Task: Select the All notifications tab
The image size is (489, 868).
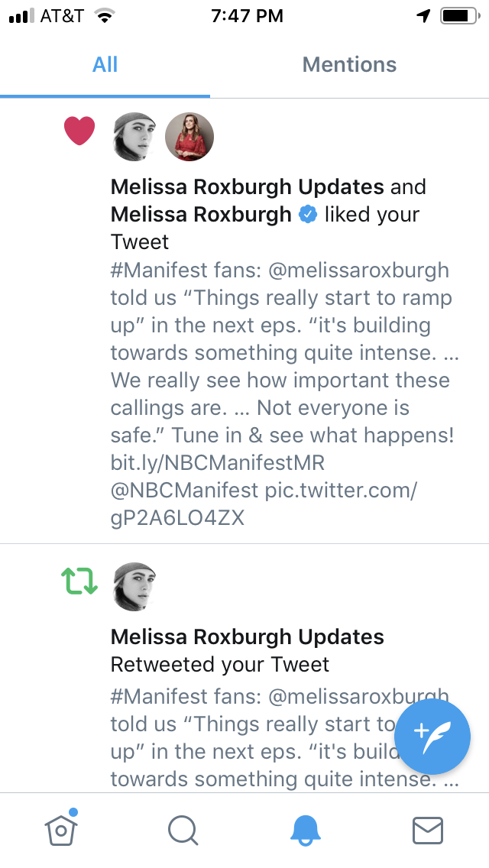Action: tap(105, 64)
